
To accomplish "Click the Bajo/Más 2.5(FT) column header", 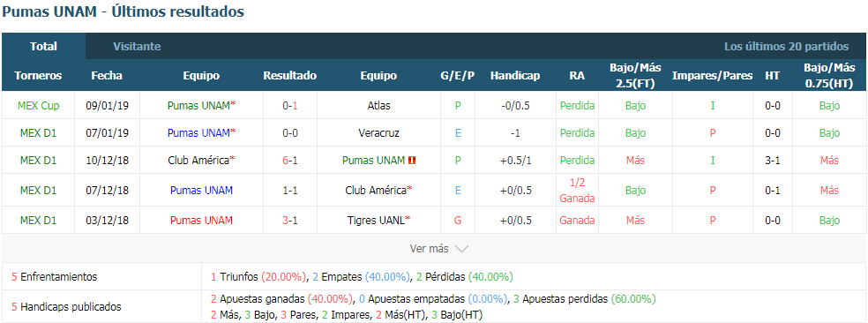I will click(635, 75).
